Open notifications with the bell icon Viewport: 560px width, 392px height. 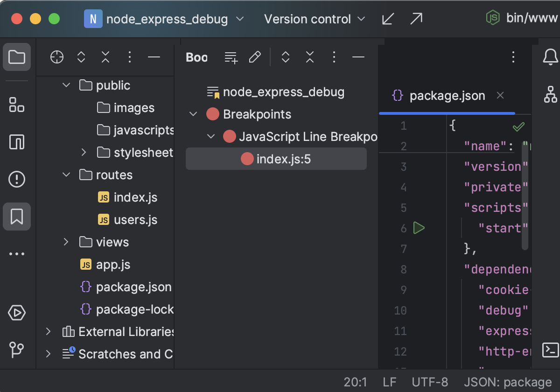[550, 57]
